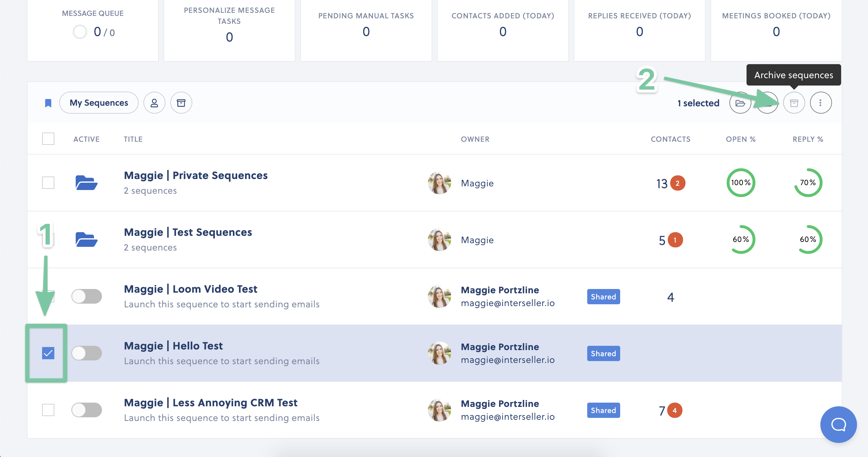
Task: Click the Archive sequences icon
Action: point(794,103)
